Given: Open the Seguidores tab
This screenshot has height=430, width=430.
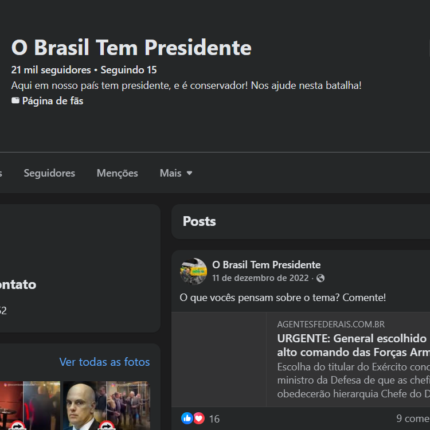Looking at the screenshot, I should (49, 173).
